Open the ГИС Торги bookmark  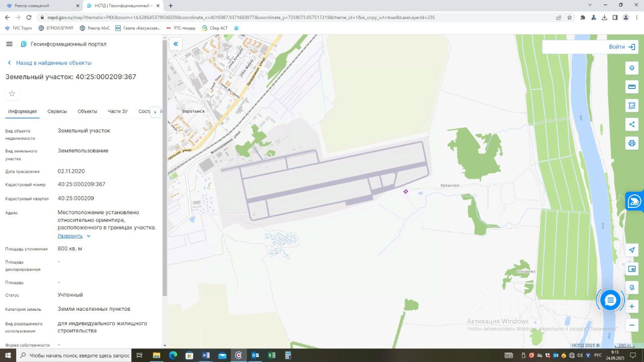pyautogui.click(x=18, y=28)
